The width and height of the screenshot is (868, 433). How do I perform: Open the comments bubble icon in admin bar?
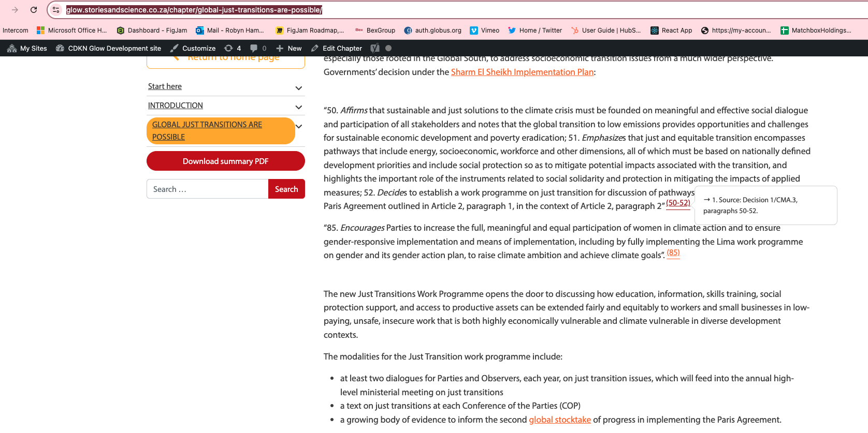pos(258,48)
